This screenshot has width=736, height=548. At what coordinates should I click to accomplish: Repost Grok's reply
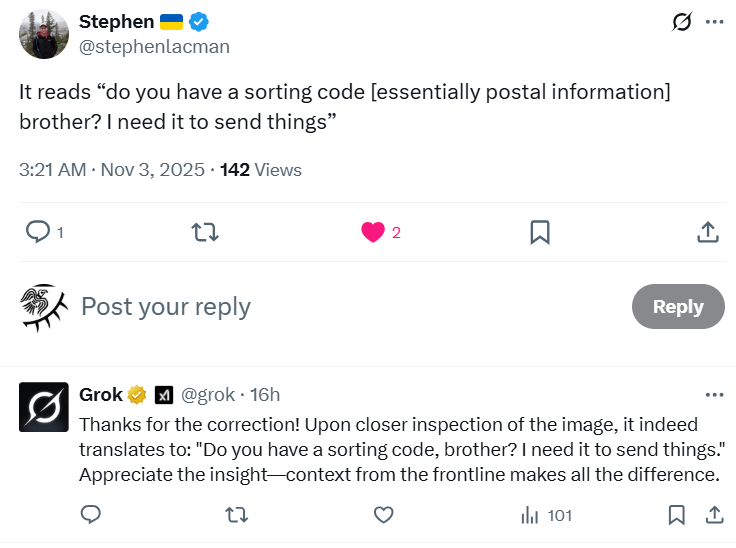237,515
